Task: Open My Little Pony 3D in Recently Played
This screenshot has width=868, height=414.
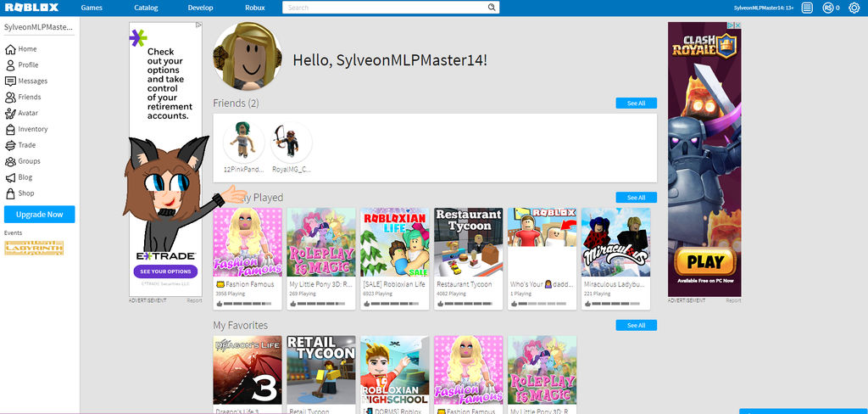Action: coord(321,242)
